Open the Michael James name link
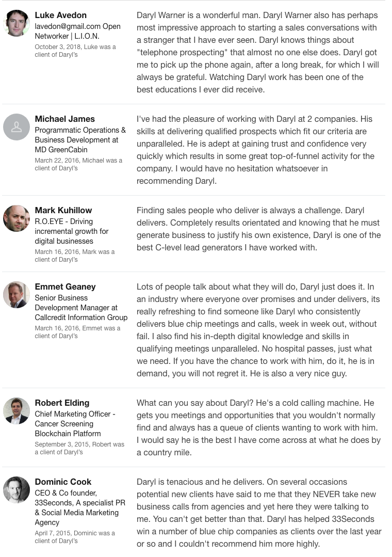 (x=64, y=119)
